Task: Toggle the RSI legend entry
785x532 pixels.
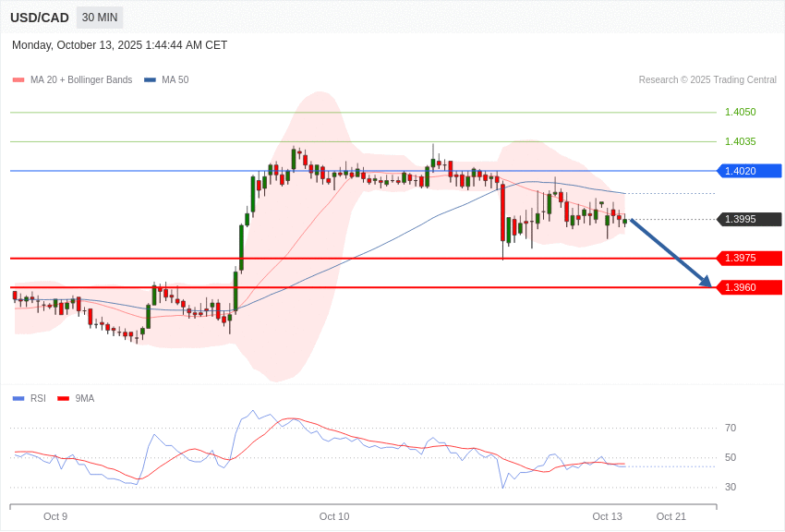Action: [30, 398]
